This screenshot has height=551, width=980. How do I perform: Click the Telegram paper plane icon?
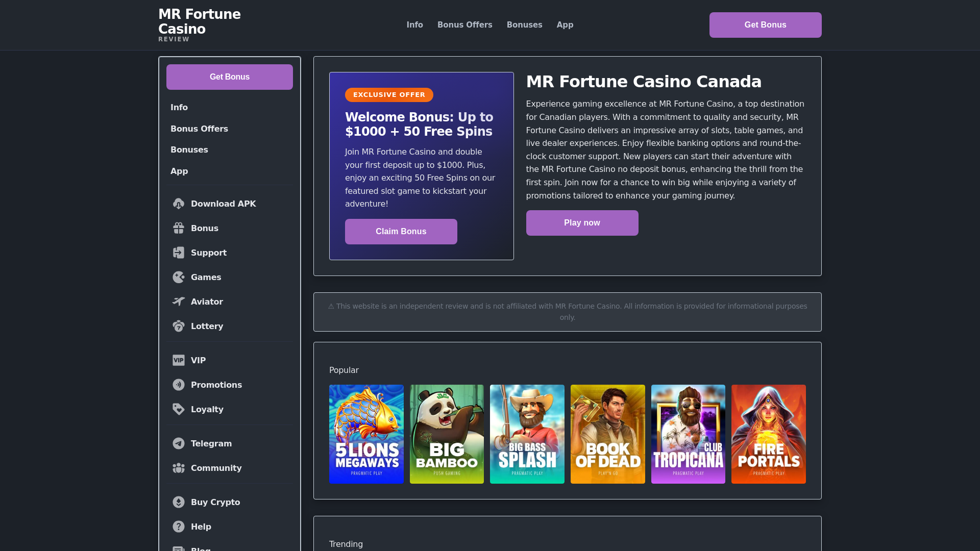coord(178,444)
